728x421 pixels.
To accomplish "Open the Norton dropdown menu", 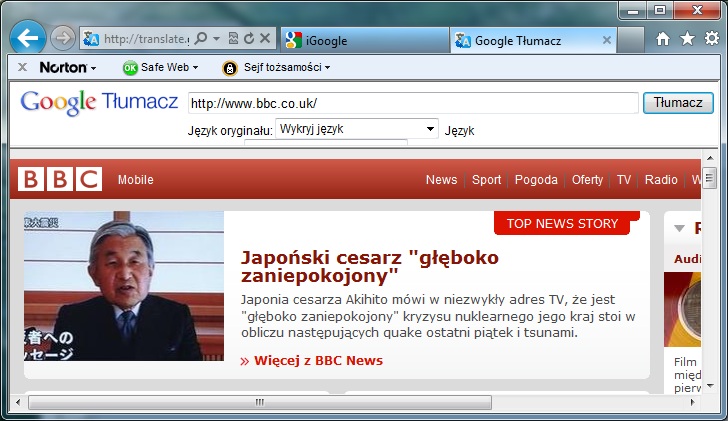I will 68,68.
